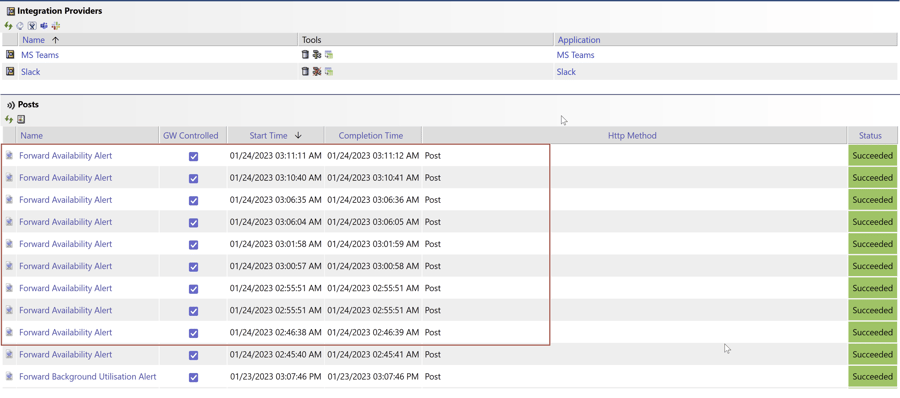Click the third tool icon in Slack row

click(329, 72)
